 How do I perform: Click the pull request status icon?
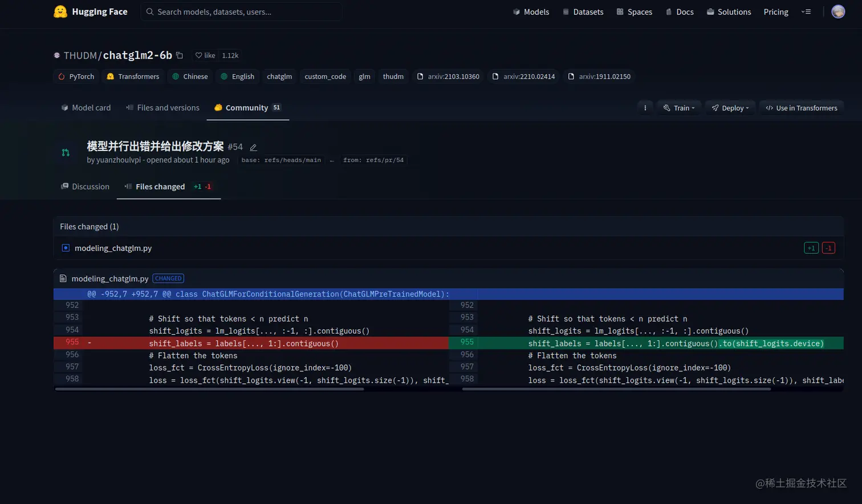pos(66,152)
